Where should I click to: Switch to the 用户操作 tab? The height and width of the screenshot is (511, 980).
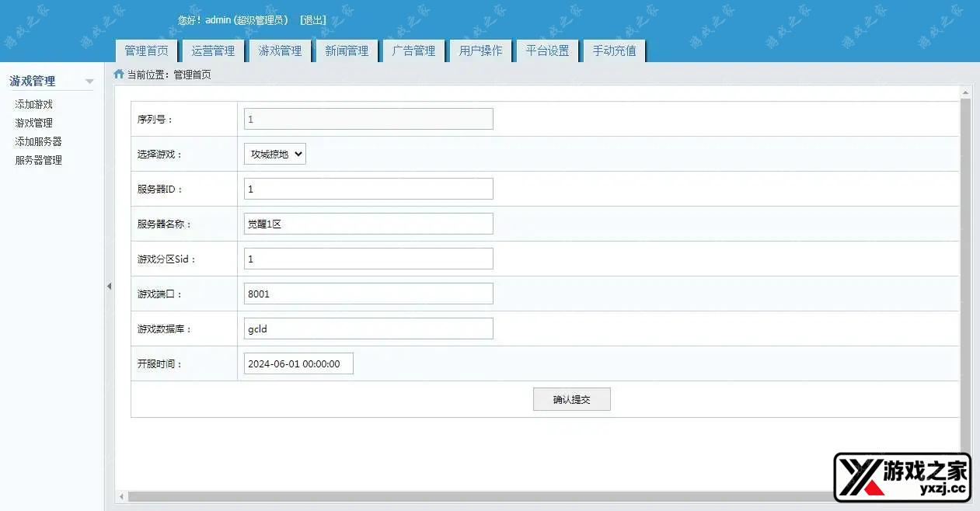480,51
